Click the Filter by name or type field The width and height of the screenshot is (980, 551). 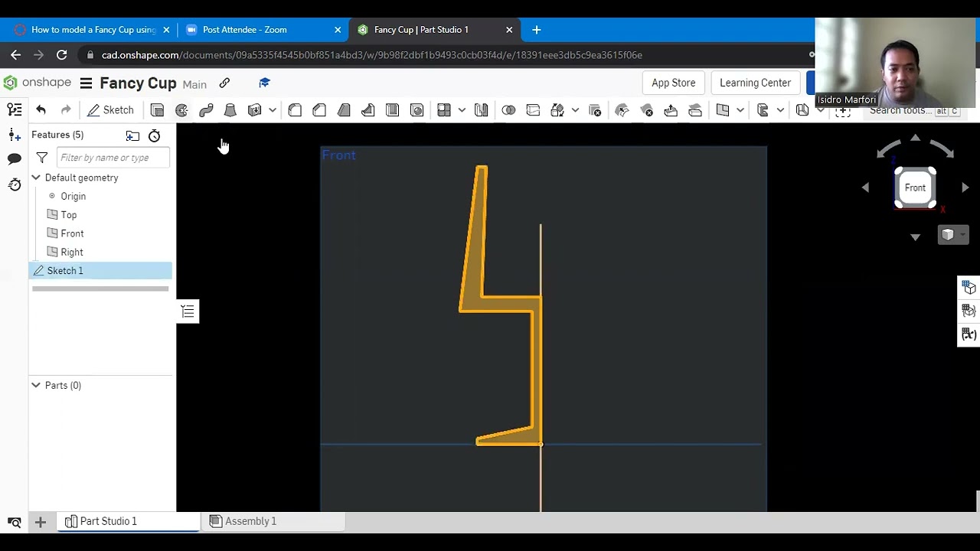(x=112, y=158)
